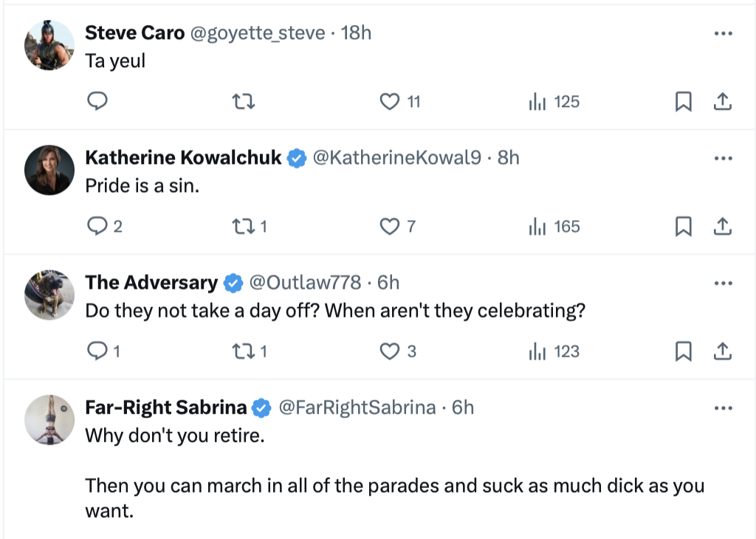Screen dimensions: 756x539
Task: Like Katherine Kowalchuk's tweet
Action: click(397, 226)
